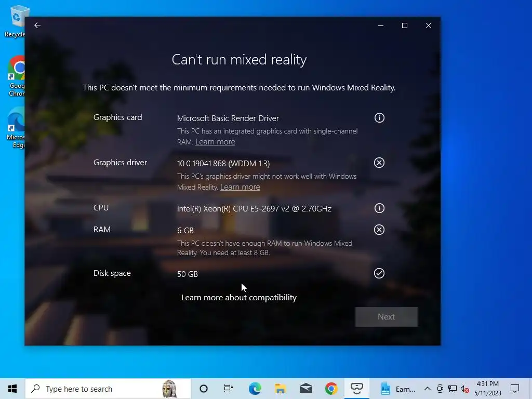
Task: Click the 6 GB RAM value
Action: (x=185, y=231)
